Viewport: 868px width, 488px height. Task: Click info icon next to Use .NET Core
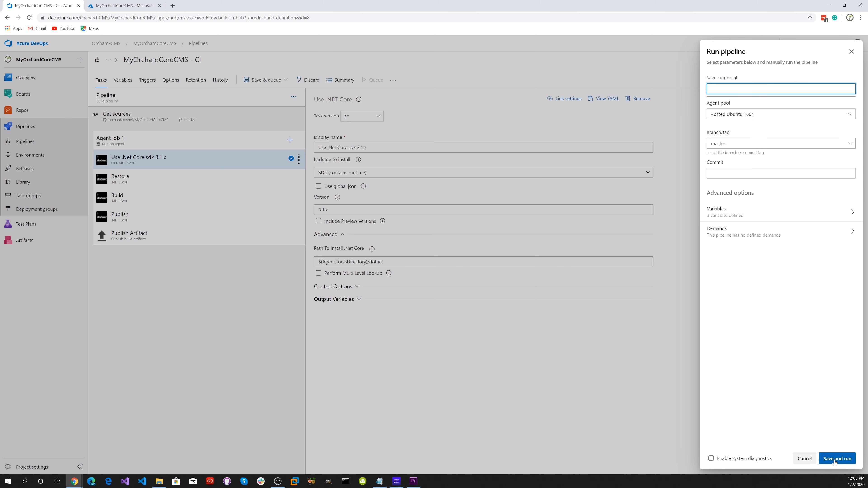[x=359, y=99]
